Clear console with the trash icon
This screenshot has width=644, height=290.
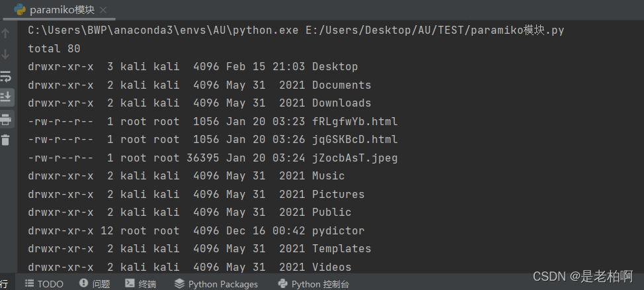pos(6,140)
